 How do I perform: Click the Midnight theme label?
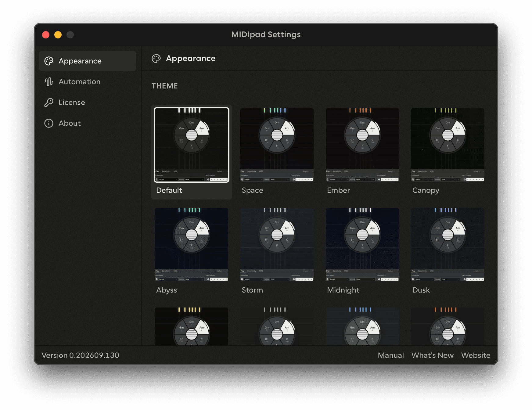[x=343, y=290]
